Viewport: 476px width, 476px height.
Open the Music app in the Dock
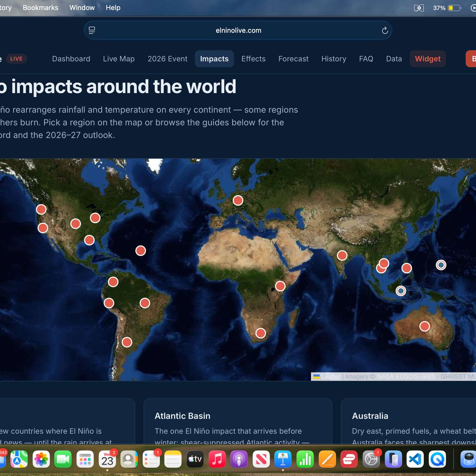(217, 459)
